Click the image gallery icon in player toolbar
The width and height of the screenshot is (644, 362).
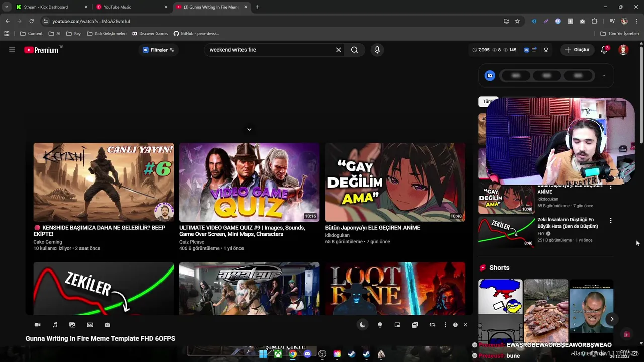coord(72,325)
